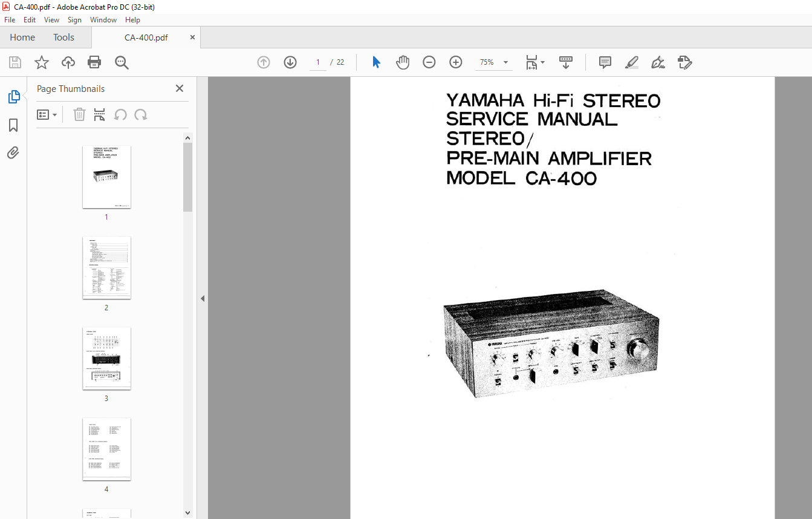Screen dimensions: 812x519
Task: Zoom in with the plus button
Action: tap(456, 62)
